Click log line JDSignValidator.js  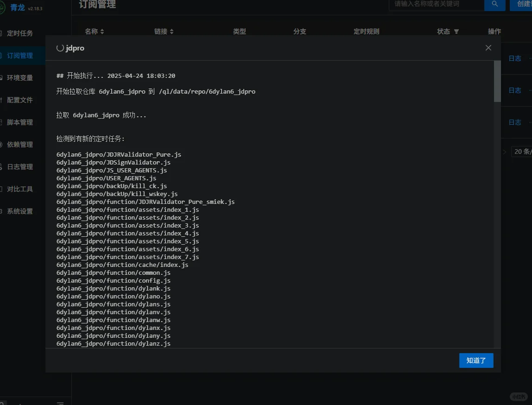pos(114,163)
